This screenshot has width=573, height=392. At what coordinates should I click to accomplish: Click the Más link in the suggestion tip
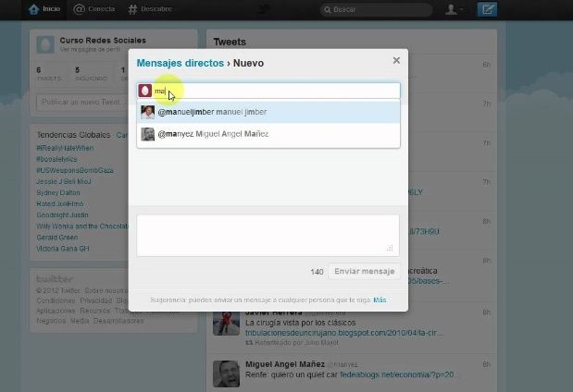[380, 300]
